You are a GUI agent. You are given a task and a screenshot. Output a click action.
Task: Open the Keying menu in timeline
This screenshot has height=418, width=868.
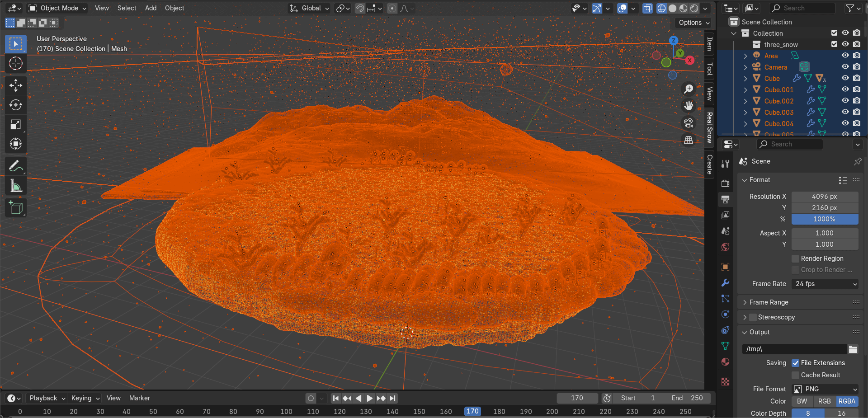(85, 398)
